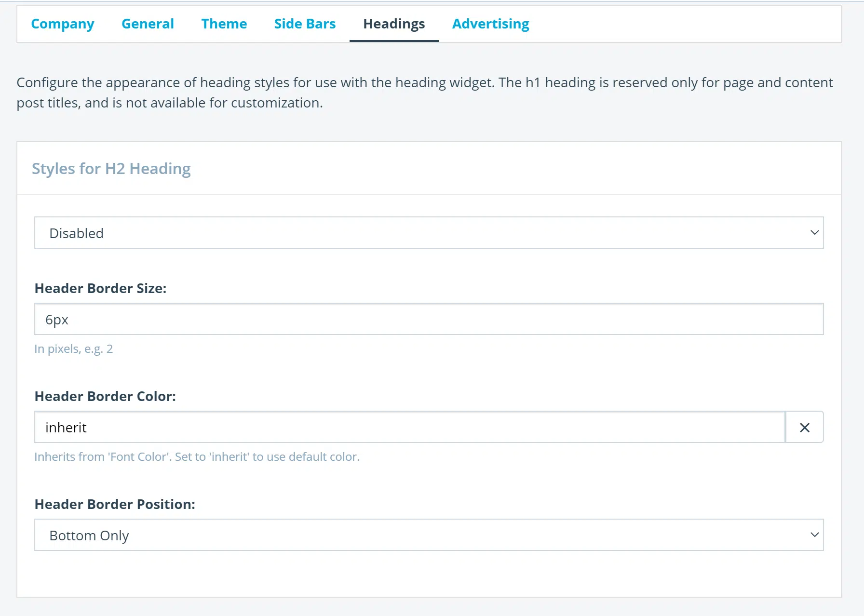Click the chevron arrow on the Bottom Only dropdown
This screenshot has height=616, width=864.
(x=814, y=535)
